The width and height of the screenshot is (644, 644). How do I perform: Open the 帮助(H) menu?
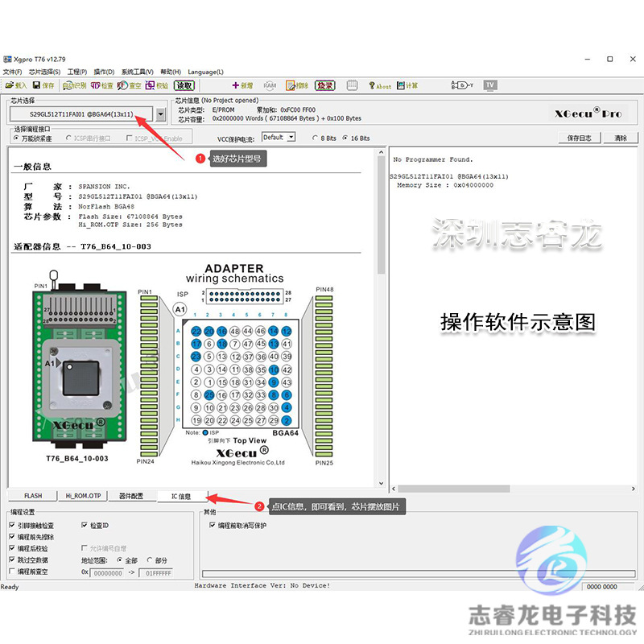pos(171,72)
